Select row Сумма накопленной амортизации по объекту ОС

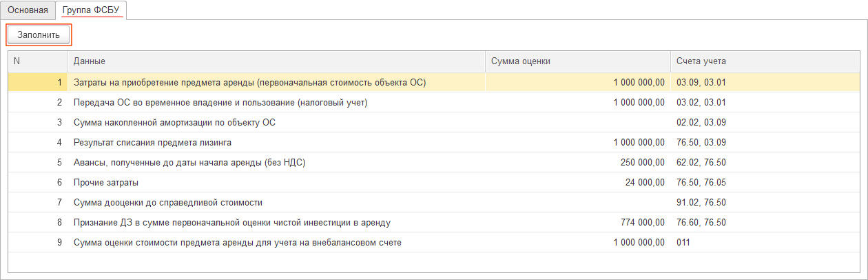coord(175,123)
